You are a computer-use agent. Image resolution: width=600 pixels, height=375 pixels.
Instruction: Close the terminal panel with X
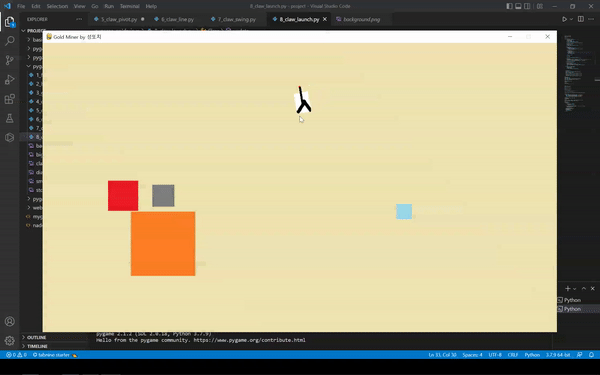593,289
